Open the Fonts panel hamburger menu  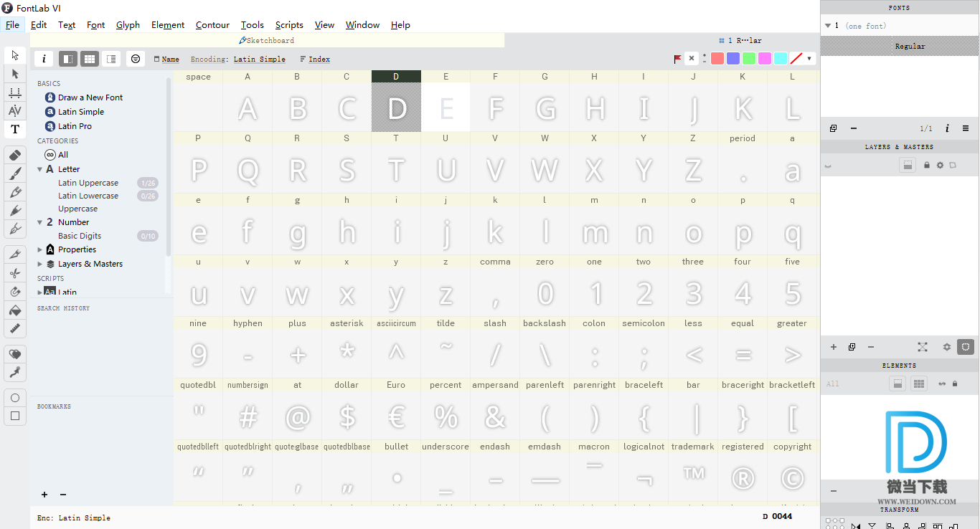tap(966, 128)
